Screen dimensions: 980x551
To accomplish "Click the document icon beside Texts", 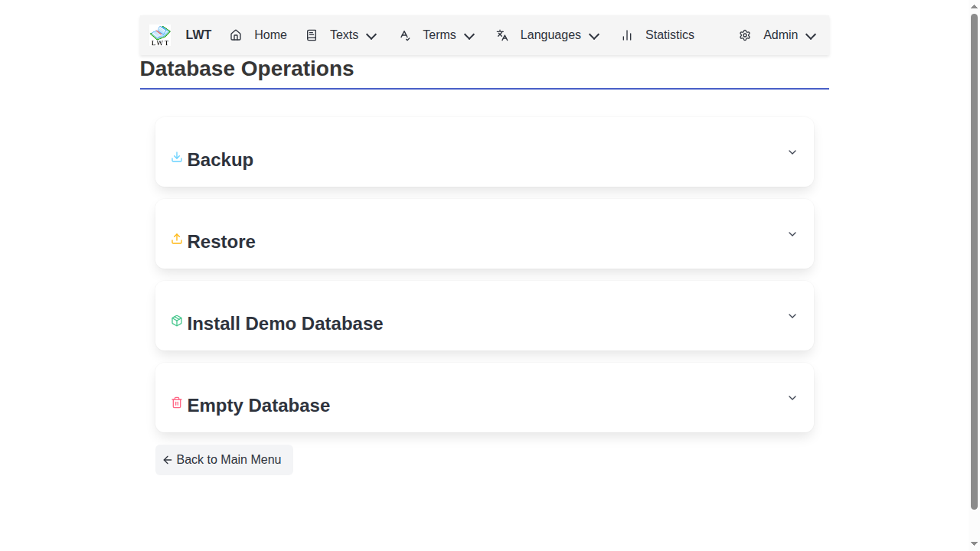I will [312, 34].
